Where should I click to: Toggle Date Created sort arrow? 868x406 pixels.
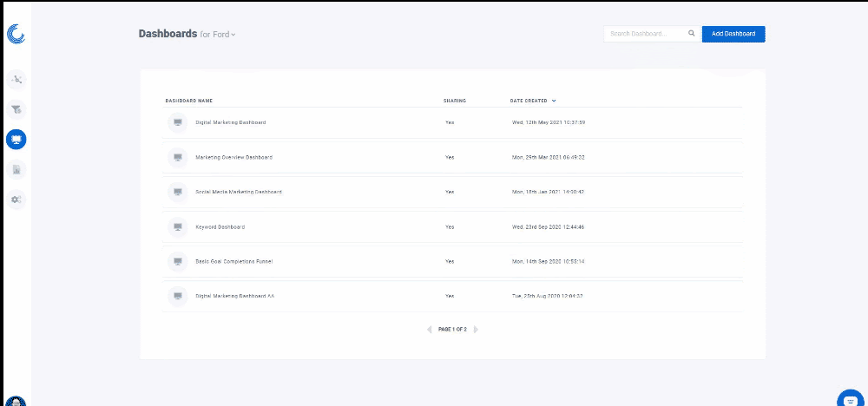click(554, 101)
